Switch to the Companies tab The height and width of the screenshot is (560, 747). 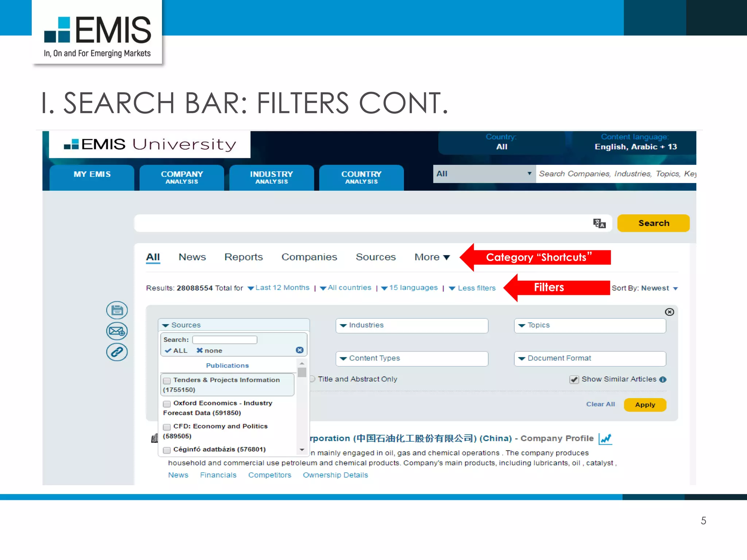pyautogui.click(x=309, y=257)
